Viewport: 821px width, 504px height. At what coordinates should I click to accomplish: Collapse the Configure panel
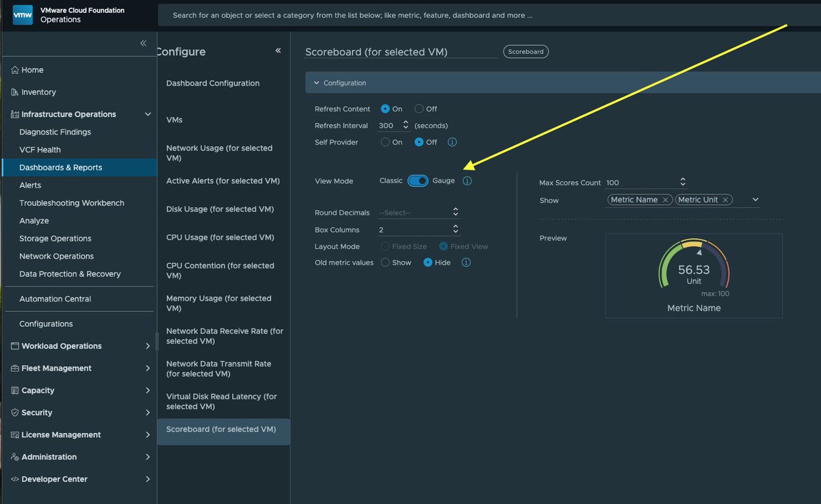point(278,51)
